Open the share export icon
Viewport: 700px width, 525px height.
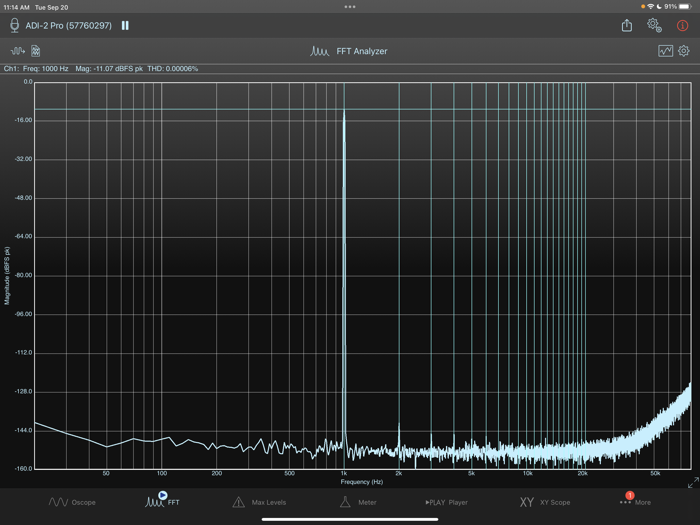click(627, 25)
